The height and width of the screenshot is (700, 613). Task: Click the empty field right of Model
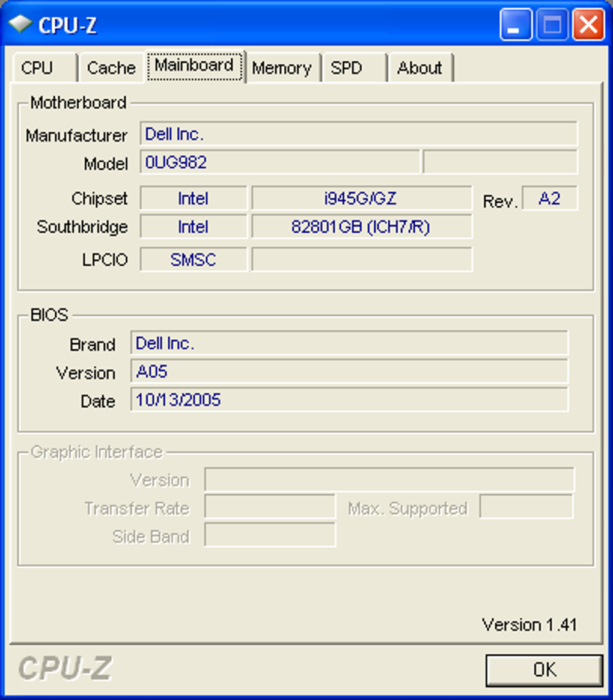pos(500,162)
